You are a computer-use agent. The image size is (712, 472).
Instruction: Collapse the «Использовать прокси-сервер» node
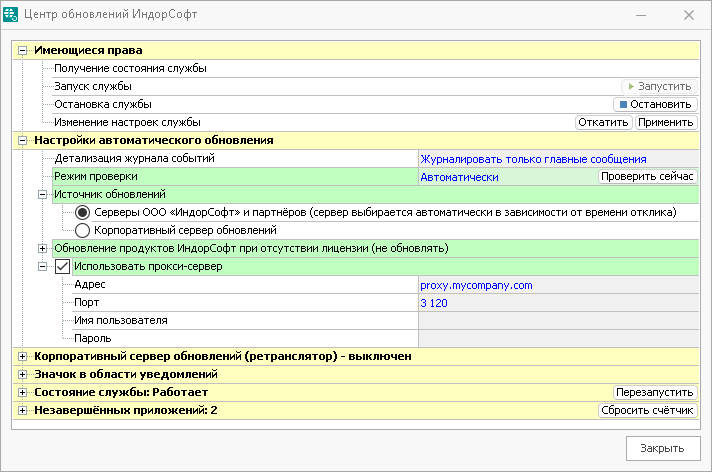point(42,267)
